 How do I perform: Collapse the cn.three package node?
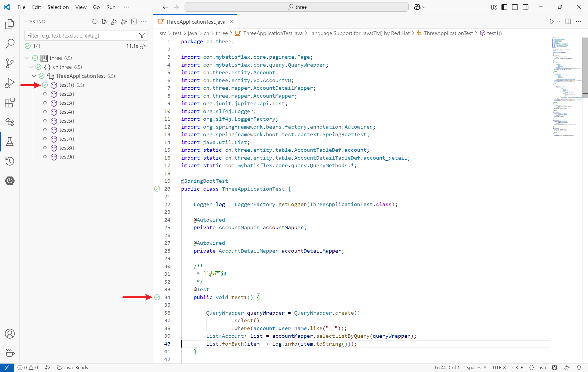click(31, 67)
